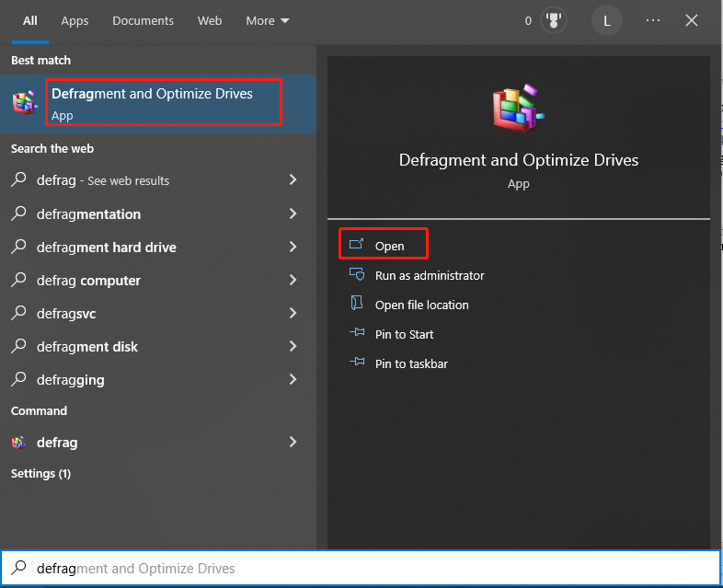Click search icon beside 'defragment hard drive'

click(18, 247)
